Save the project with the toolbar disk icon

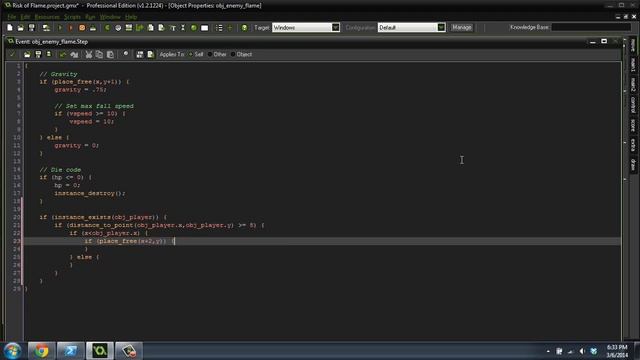[31, 27]
